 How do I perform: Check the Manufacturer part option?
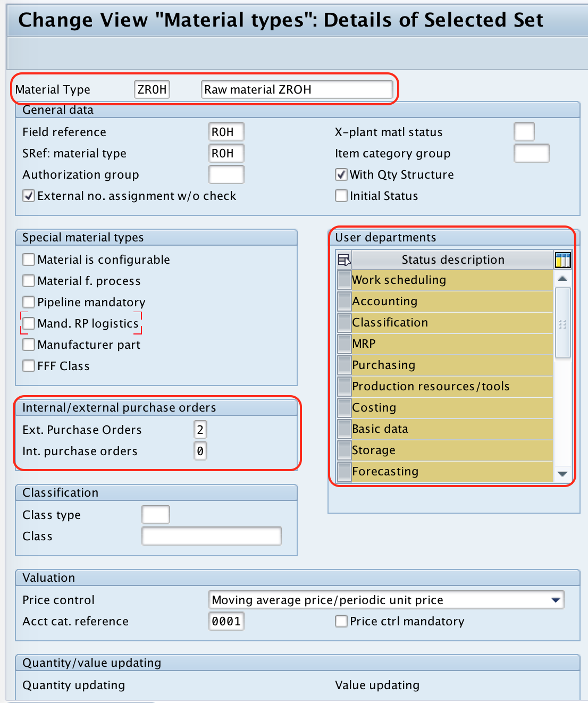pos(28,344)
